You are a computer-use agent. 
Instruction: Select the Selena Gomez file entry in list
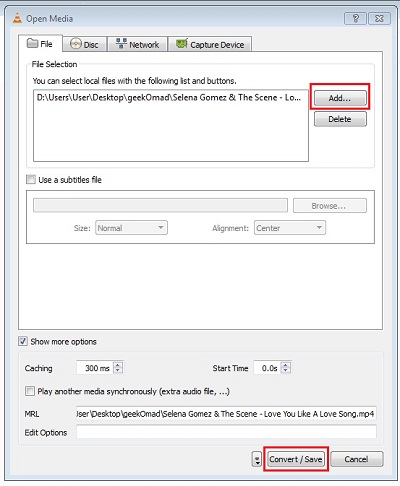click(169, 98)
